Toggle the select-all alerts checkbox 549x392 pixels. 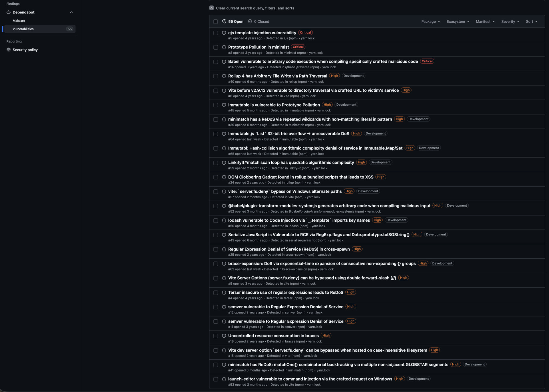[216, 22]
